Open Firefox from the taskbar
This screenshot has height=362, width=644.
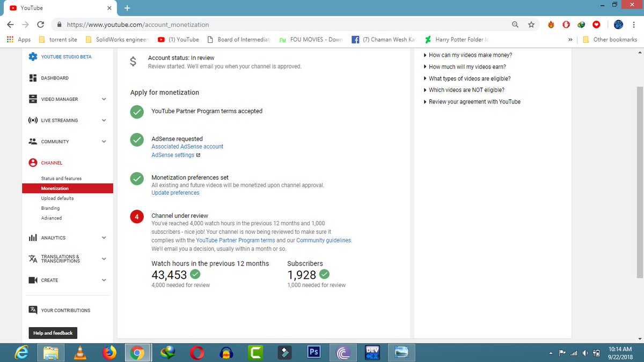109,352
